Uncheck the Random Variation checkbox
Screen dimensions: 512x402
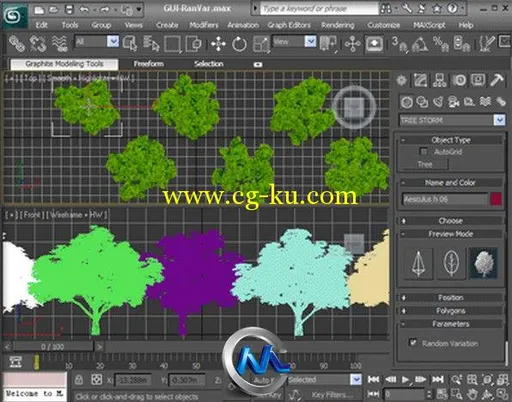(x=413, y=343)
